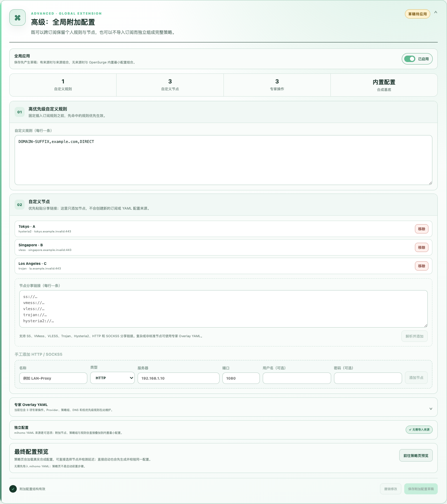Click the 02 section number badge
The image size is (447, 504).
[x=20, y=205]
